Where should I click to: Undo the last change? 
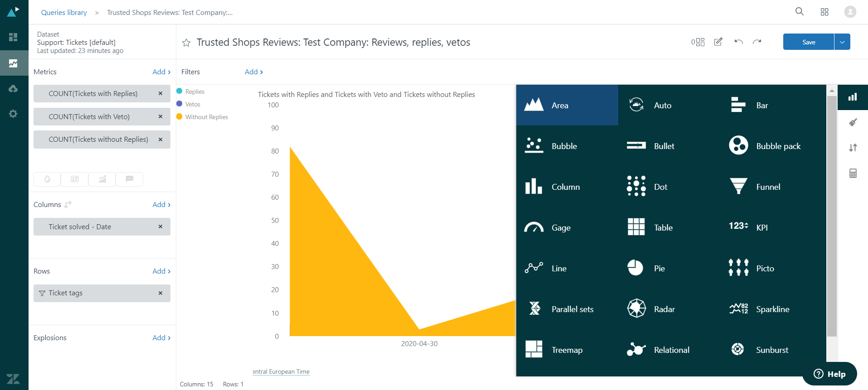coord(739,42)
